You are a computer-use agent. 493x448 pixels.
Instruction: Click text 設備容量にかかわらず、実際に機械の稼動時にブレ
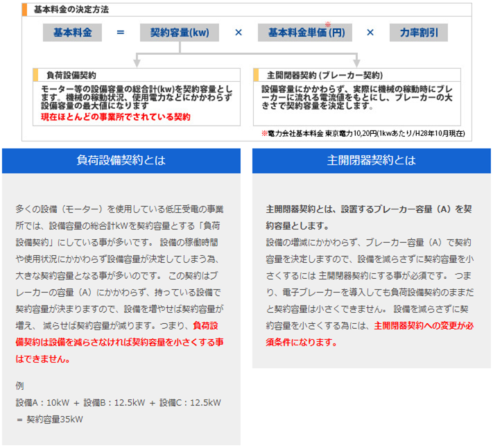click(x=357, y=89)
